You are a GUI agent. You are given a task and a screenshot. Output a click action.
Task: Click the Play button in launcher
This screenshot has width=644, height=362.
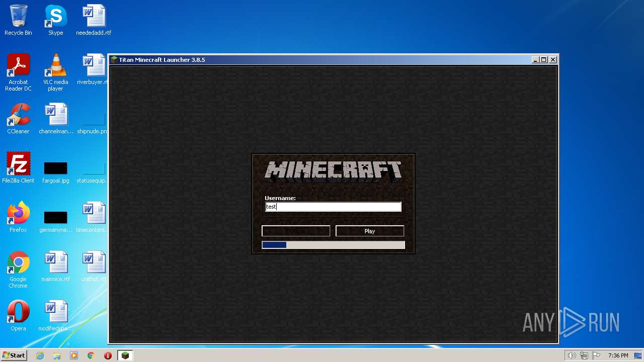point(370,231)
